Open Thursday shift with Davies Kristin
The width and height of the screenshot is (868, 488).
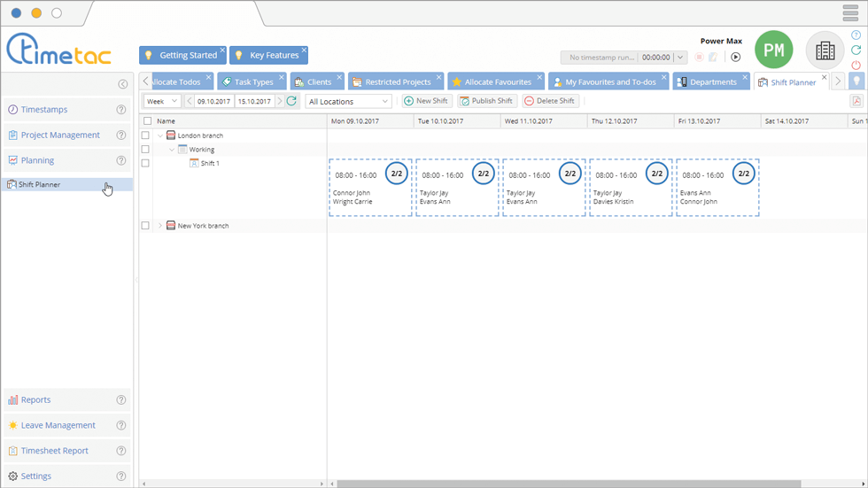pyautogui.click(x=631, y=188)
